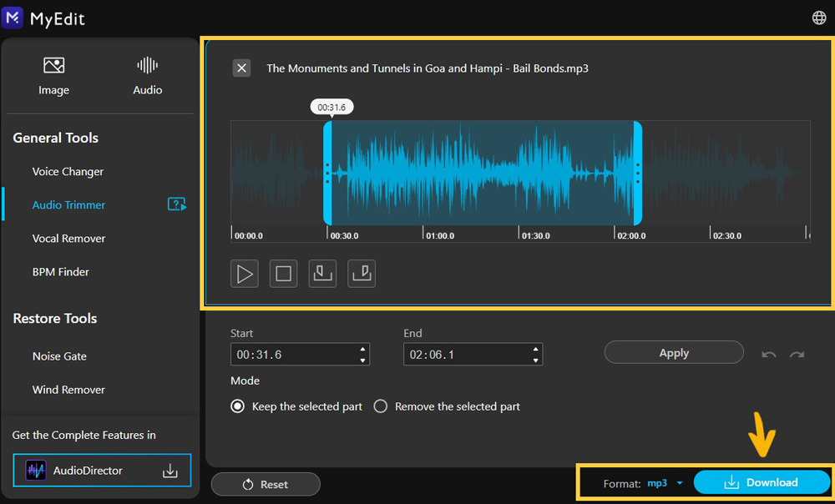
Task: Decrease the End time using its stepper
Action: pos(535,359)
